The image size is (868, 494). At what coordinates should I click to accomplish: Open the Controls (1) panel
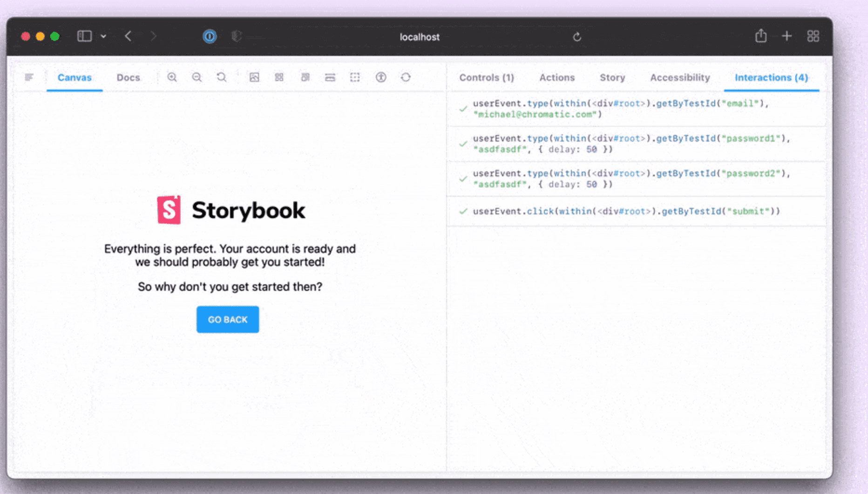pos(486,77)
